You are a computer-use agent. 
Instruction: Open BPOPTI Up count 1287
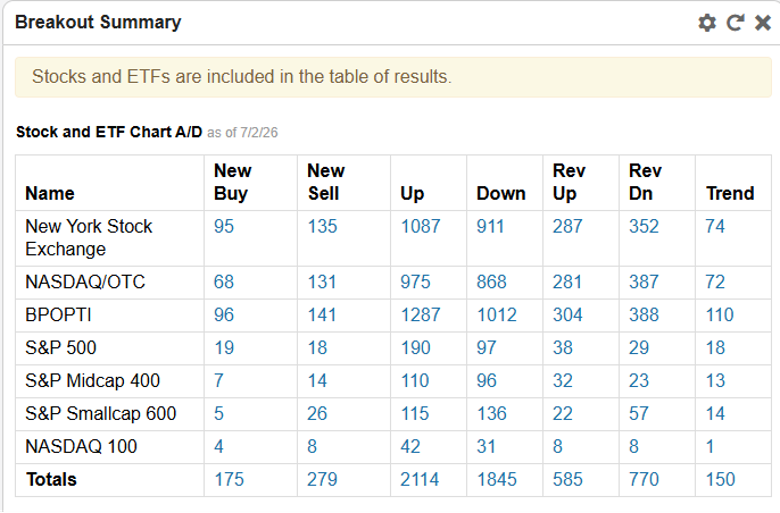click(x=420, y=315)
